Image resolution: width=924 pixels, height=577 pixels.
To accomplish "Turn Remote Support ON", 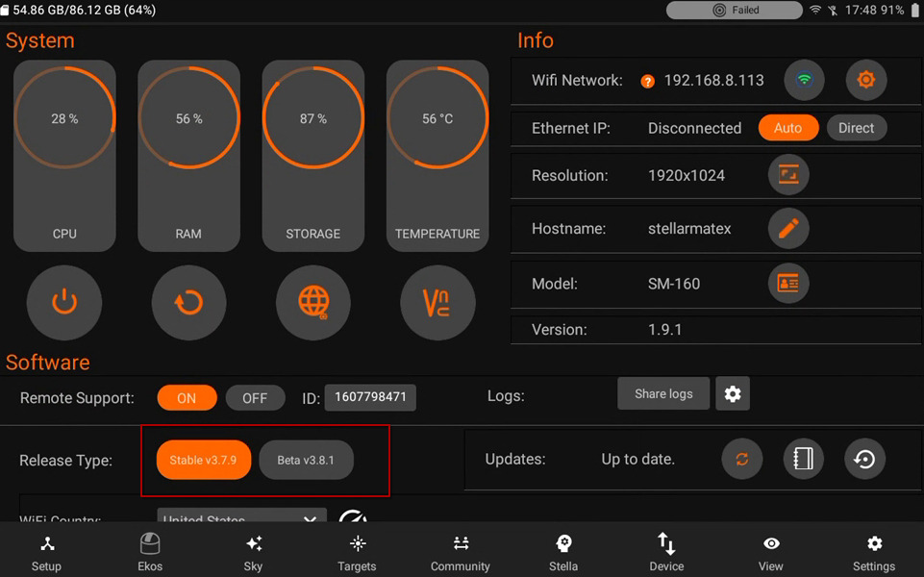I will pyautogui.click(x=187, y=398).
